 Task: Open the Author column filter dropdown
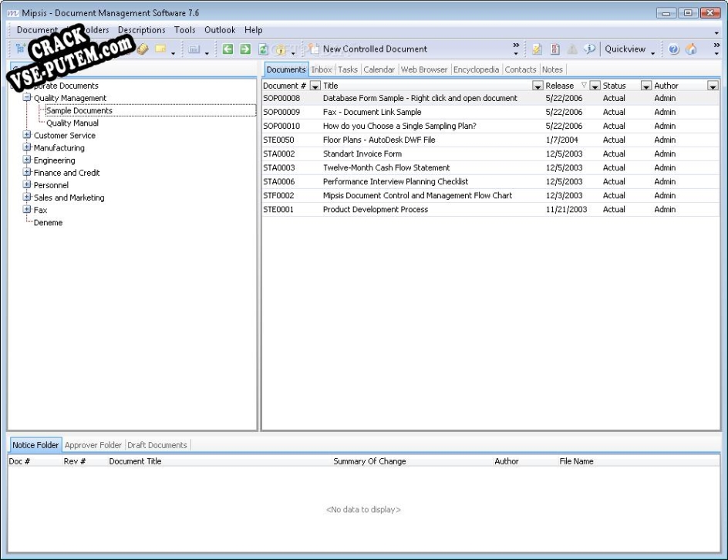713,86
